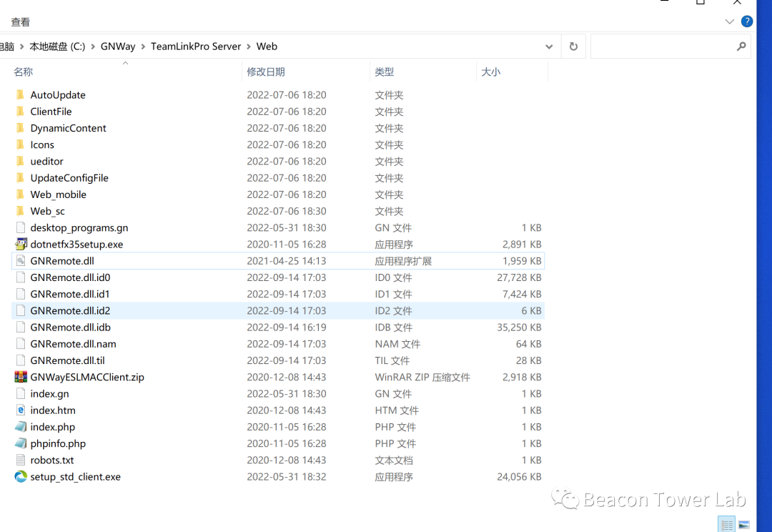Select the dotnetfx35setup.exe installer icon
The height and width of the screenshot is (532, 772).
tap(21, 245)
